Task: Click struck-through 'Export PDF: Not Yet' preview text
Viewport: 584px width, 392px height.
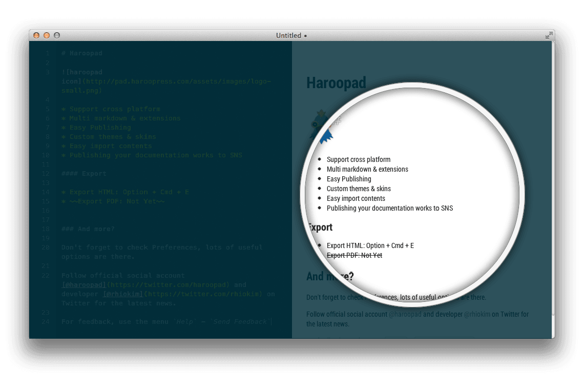Action: (354, 255)
